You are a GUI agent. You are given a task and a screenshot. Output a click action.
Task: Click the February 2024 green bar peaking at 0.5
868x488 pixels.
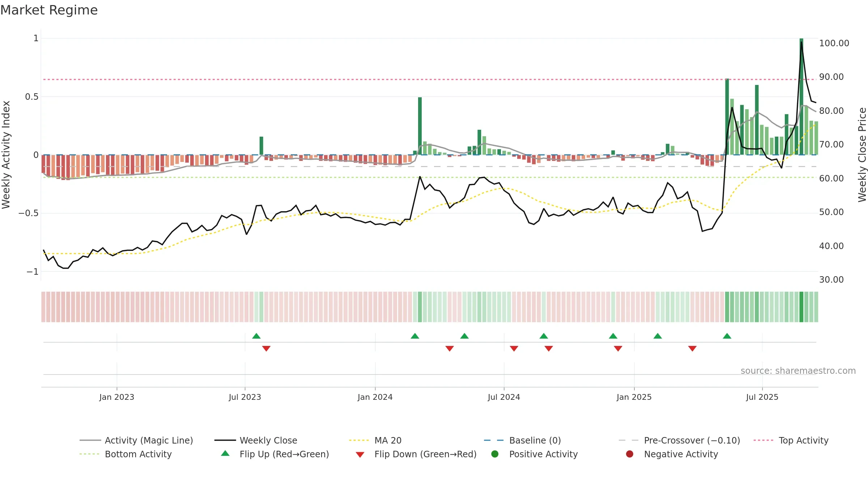point(420,126)
